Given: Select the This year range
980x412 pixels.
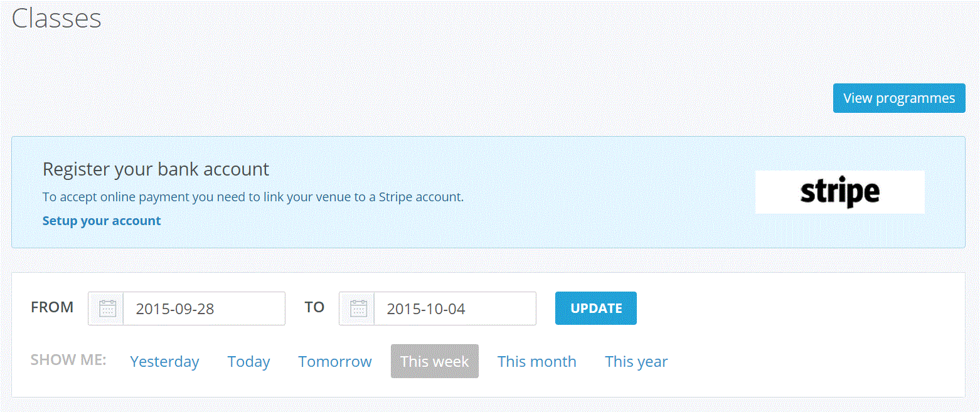Looking at the screenshot, I should click(636, 362).
